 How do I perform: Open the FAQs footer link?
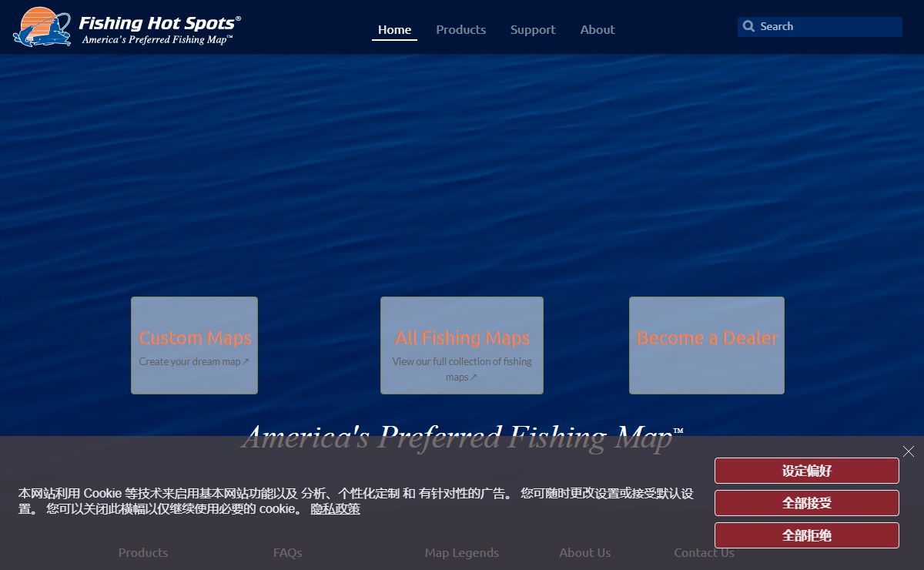pyautogui.click(x=287, y=552)
